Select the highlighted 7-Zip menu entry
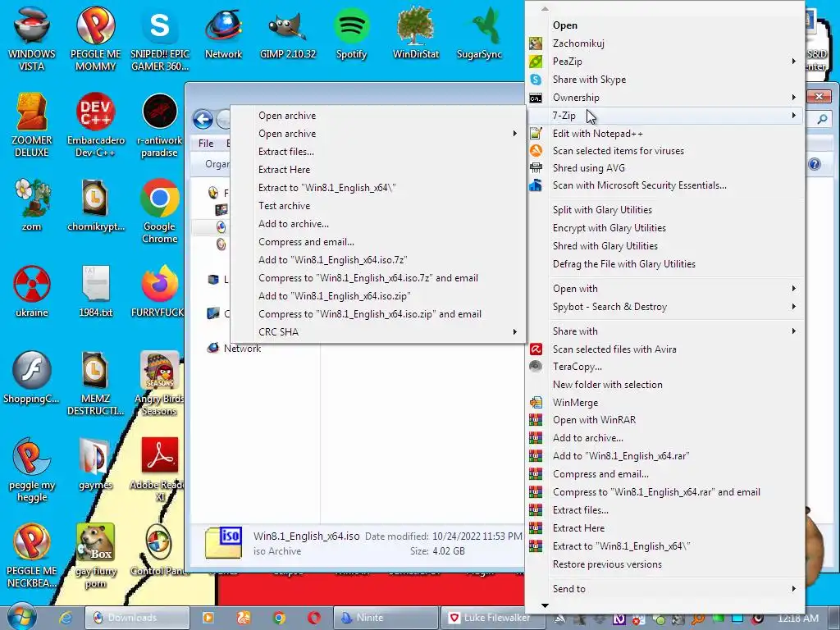 coord(664,115)
